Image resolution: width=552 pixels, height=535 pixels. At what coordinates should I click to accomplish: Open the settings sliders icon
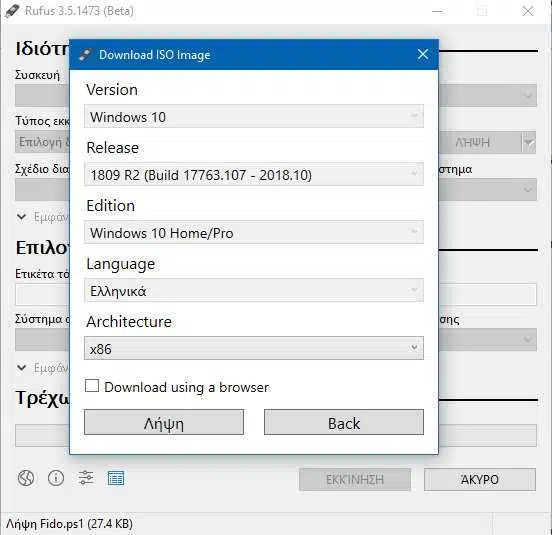pos(86,478)
